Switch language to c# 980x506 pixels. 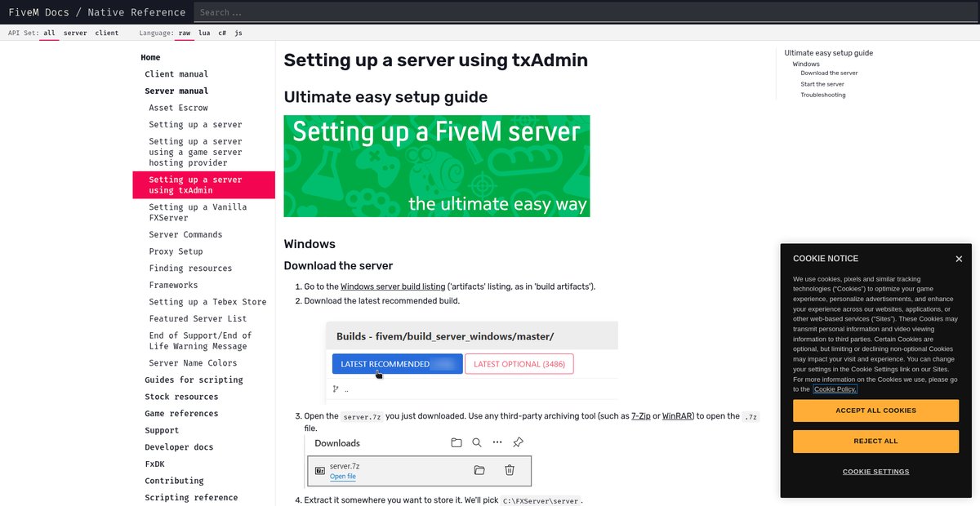222,33
